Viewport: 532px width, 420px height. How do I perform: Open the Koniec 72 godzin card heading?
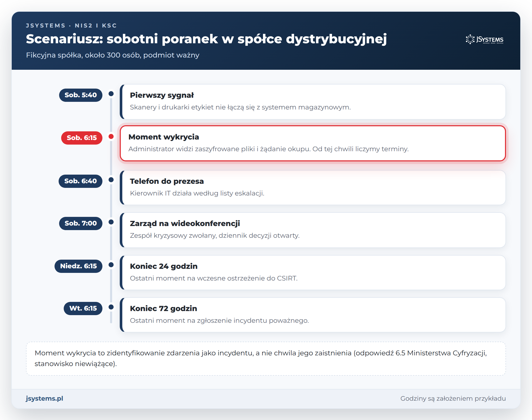164,309
